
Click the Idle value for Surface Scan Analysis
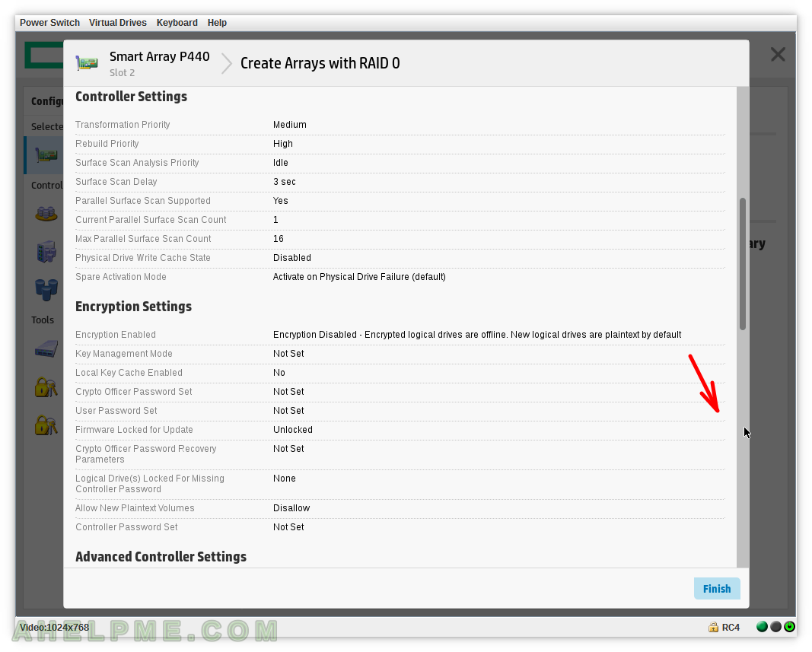(280, 163)
